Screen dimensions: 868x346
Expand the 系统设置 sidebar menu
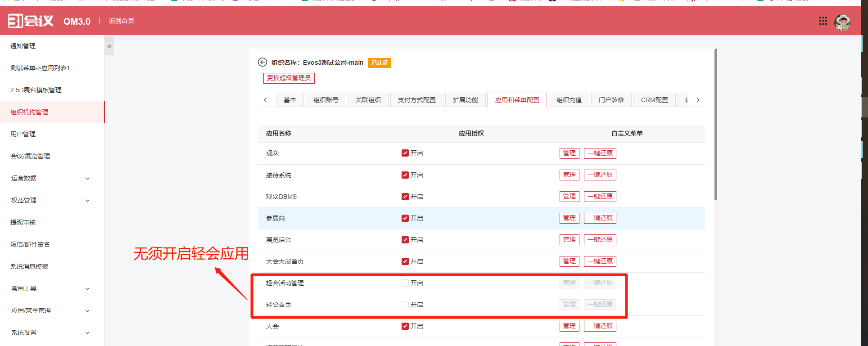(x=52, y=333)
